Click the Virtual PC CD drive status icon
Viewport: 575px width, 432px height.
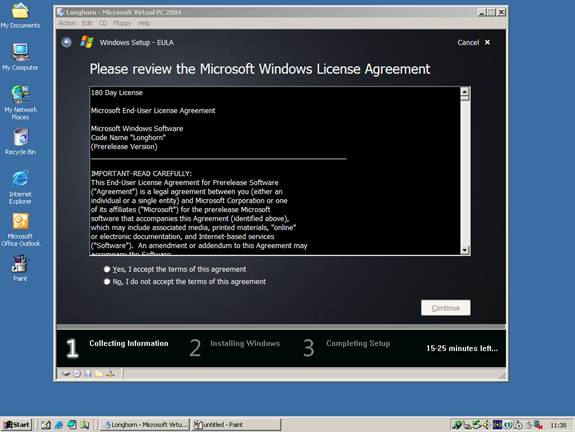(x=77, y=374)
